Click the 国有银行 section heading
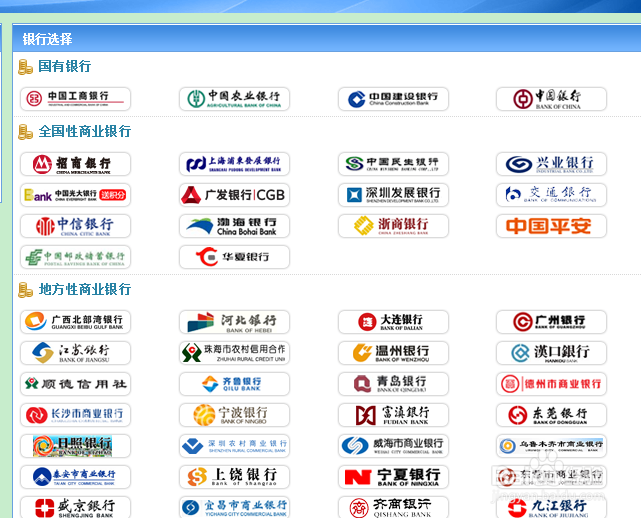Viewport: 641px width, 518px height. point(65,66)
